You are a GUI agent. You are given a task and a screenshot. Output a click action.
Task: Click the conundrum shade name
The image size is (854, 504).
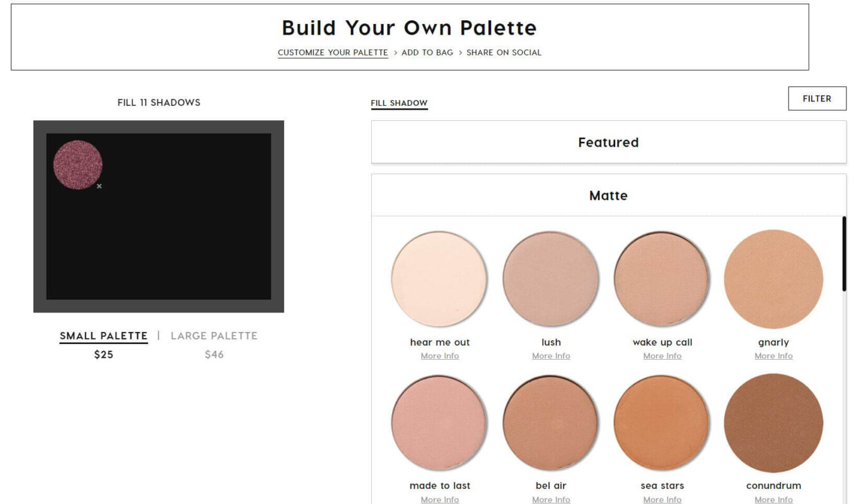[773, 486]
